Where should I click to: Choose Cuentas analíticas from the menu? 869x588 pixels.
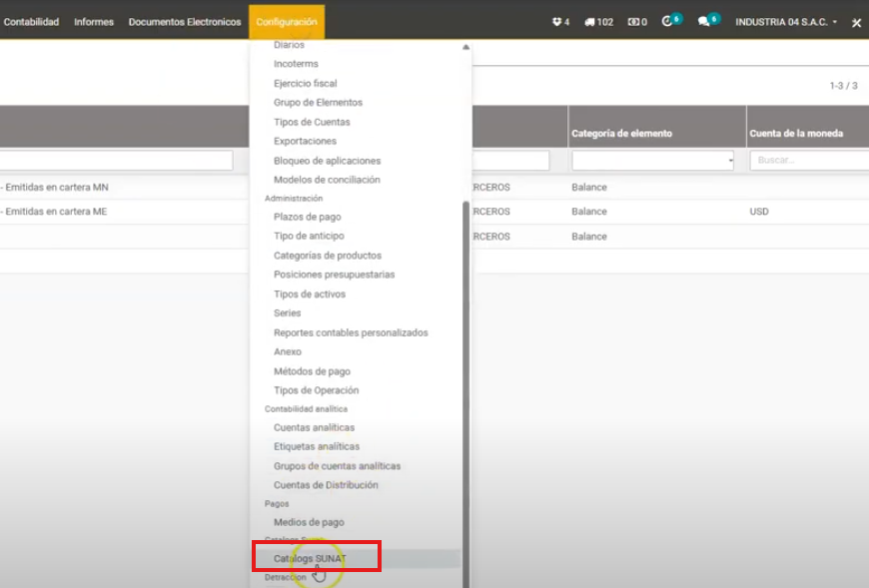314,427
